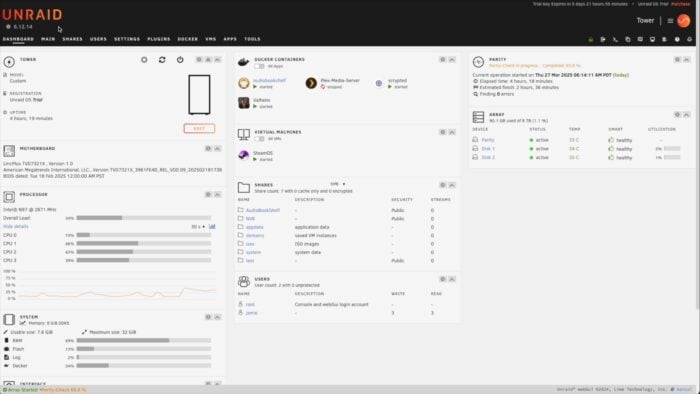700x394 pixels.
Task: Toggle the Virtual Machines All VMs switch
Action: click(x=259, y=139)
